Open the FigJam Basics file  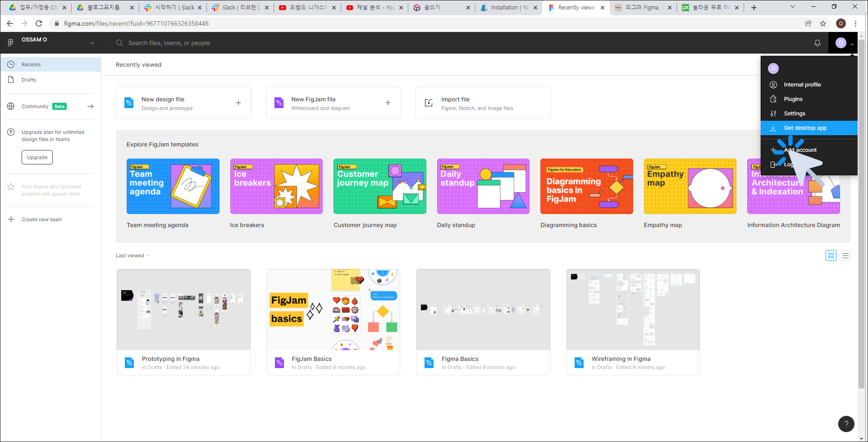click(x=333, y=322)
